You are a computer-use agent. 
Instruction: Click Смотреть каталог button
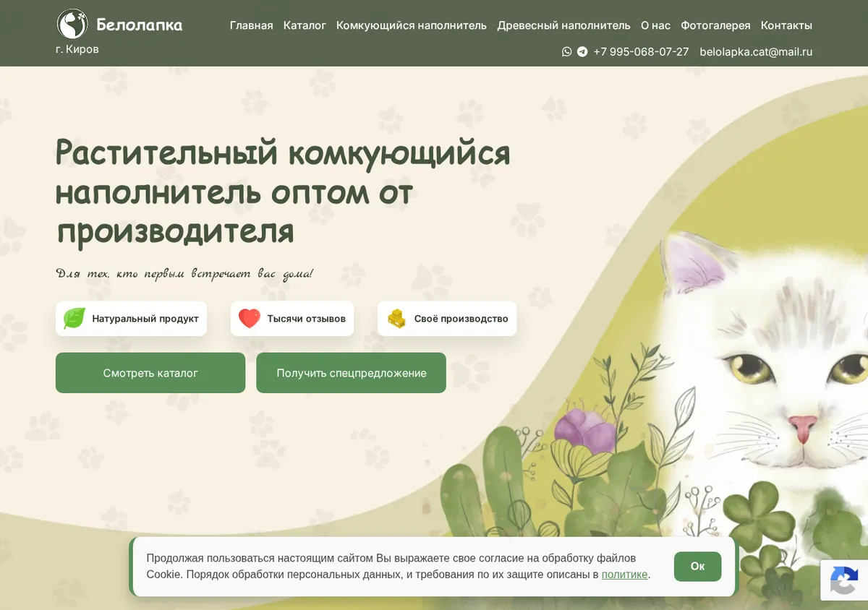pos(150,373)
